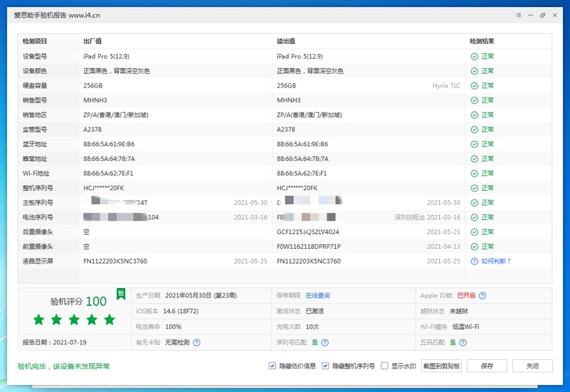570x392 pixels.
Task: Click the help icon next to 无需检测
Action: (x=197, y=343)
